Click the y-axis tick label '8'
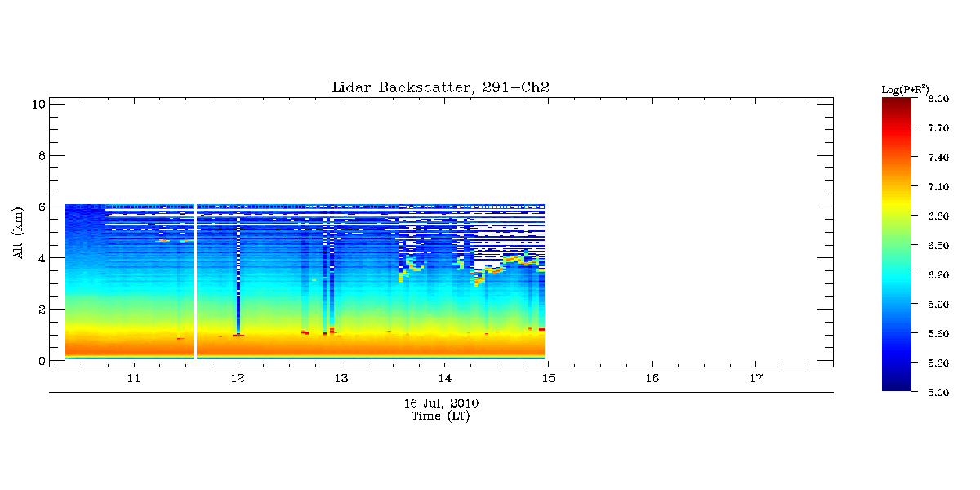The height and width of the screenshot is (490, 980). click(40, 155)
